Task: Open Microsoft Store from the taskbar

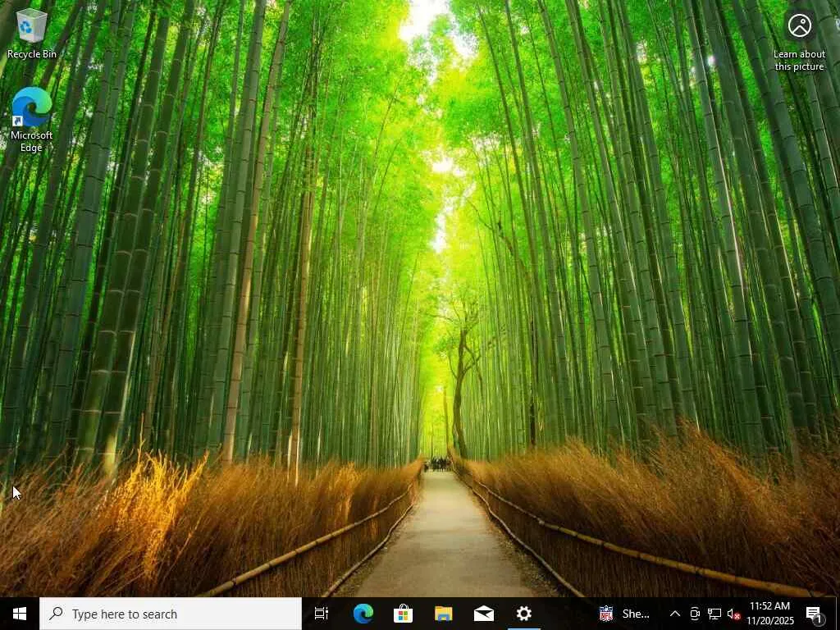Action: (x=403, y=614)
